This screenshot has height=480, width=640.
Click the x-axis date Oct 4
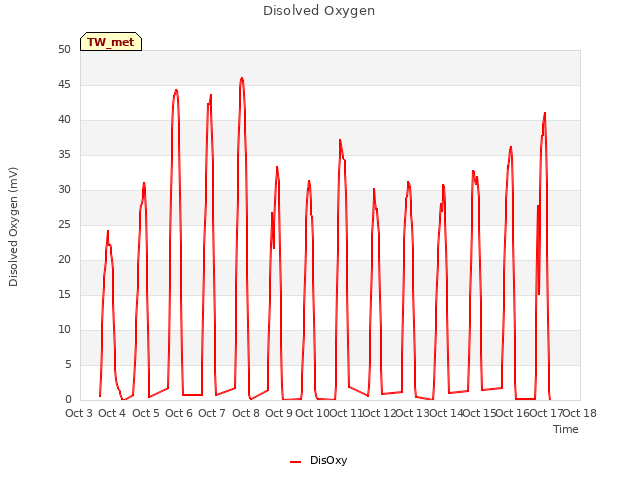(x=112, y=413)
